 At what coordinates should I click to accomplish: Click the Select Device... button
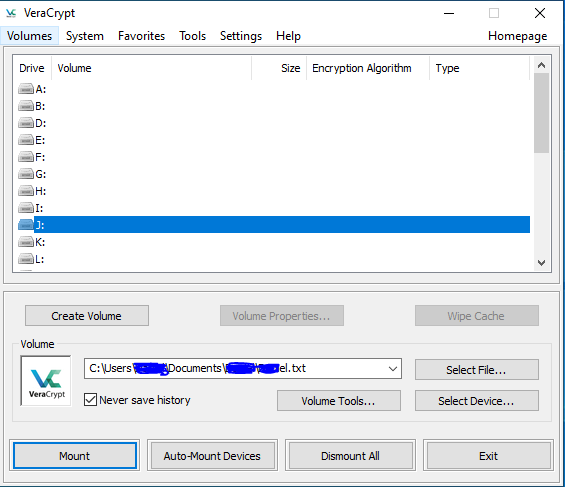pyautogui.click(x=477, y=401)
